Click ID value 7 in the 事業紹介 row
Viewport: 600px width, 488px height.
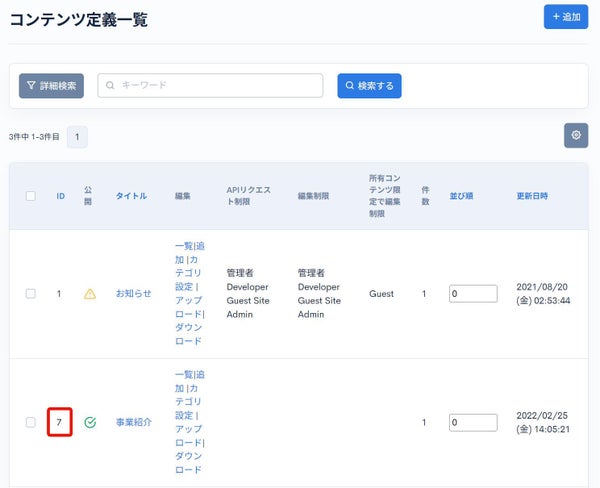(x=59, y=422)
